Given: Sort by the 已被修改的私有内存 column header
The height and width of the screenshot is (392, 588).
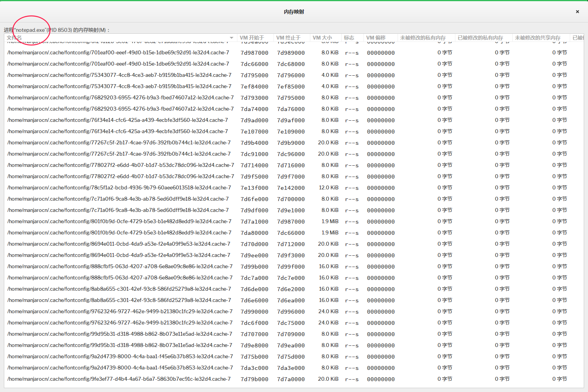Looking at the screenshot, I should 480,38.
